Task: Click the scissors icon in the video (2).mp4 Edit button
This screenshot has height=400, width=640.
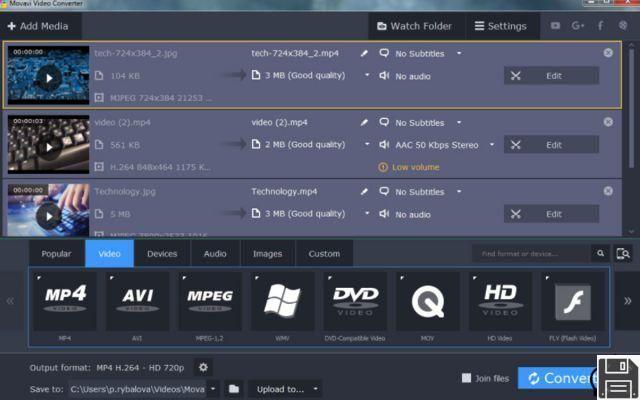Action: pyautogui.click(x=516, y=144)
